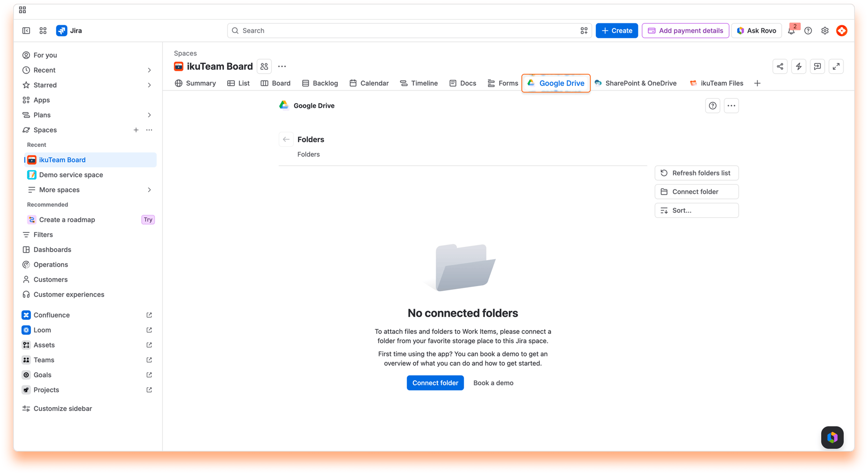Switch to the Summary tab
Image resolution: width=868 pixels, height=474 pixels.
(195, 83)
